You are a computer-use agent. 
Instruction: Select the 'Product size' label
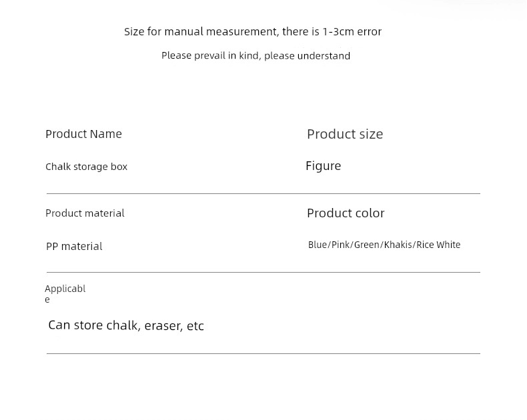[345, 135]
